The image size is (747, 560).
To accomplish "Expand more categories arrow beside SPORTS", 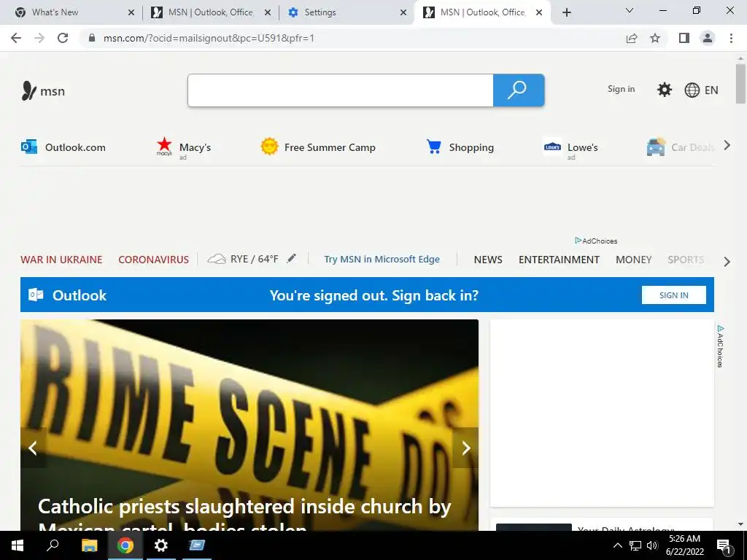I will pyautogui.click(x=727, y=262).
